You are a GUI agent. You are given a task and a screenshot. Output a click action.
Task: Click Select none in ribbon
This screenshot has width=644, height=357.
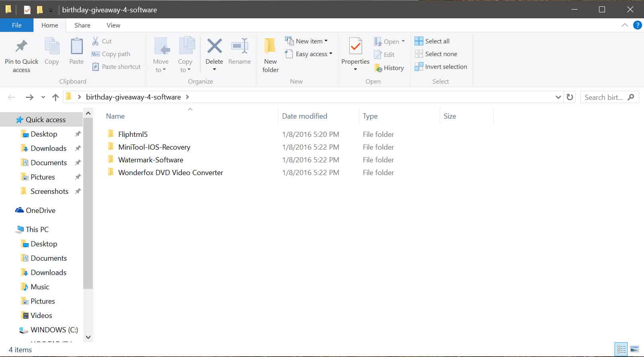click(436, 54)
